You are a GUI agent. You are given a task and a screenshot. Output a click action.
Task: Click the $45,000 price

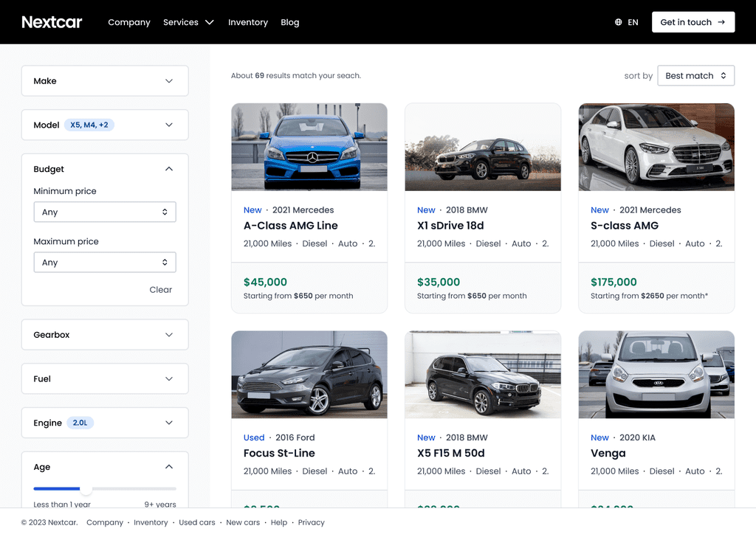coord(265,283)
